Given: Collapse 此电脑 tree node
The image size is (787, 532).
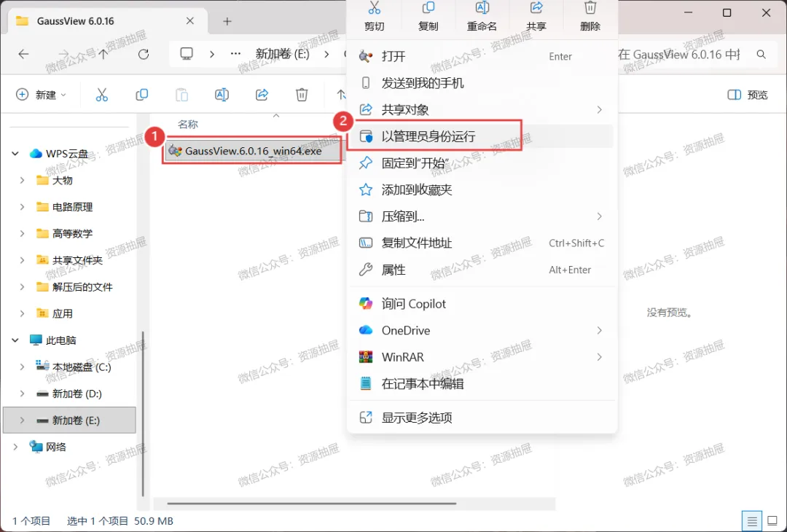Looking at the screenshot, I should point(15,340).
